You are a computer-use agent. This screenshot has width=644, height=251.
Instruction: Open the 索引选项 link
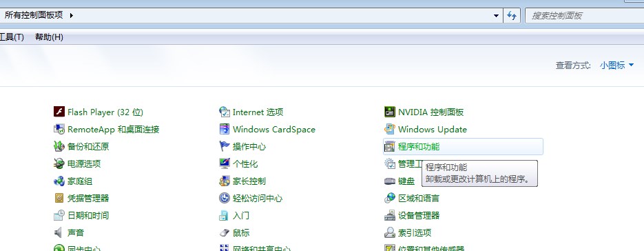[x=415, y=233]
